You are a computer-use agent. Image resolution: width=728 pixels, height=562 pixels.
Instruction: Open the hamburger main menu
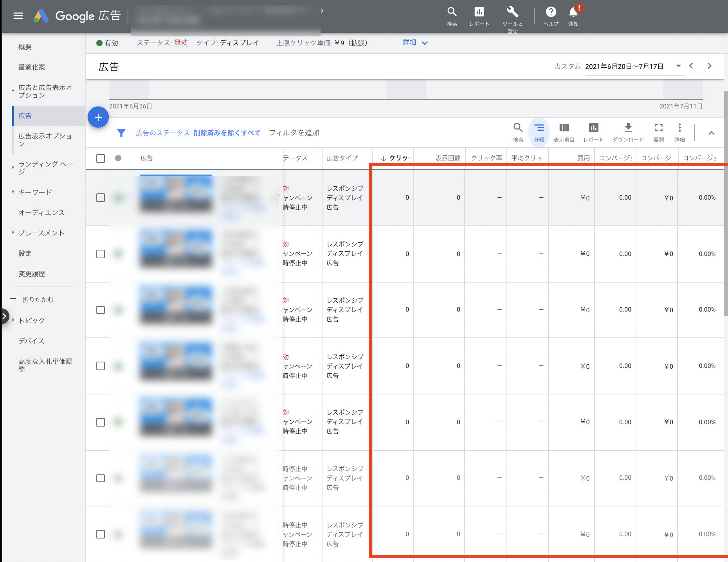(x=18, y=16)
